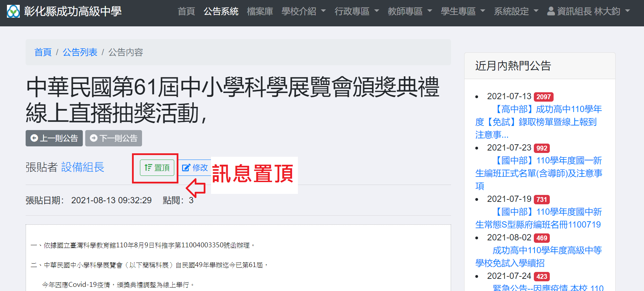644x291 pixels.
Task: Open 成功高中110學年度高級中等學校免試入學續招 link
Action: click(x=539, y=257)
